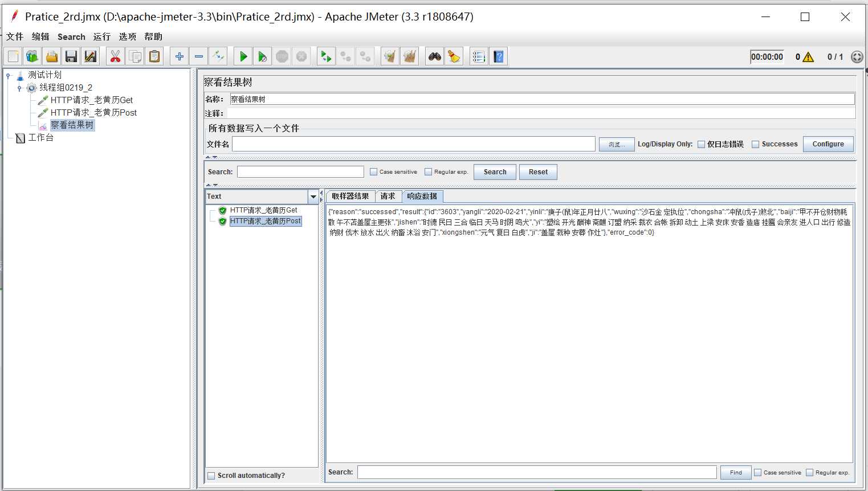This screenshot has height=491, width=868.
Task: Click the Paste clipboard icon
Action: 154,56
